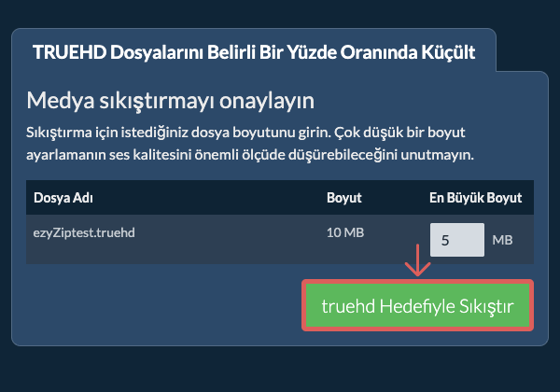Click the 'MB' unit label beside the input
This screenshot has height=392, width=560.
coord(502,240)
